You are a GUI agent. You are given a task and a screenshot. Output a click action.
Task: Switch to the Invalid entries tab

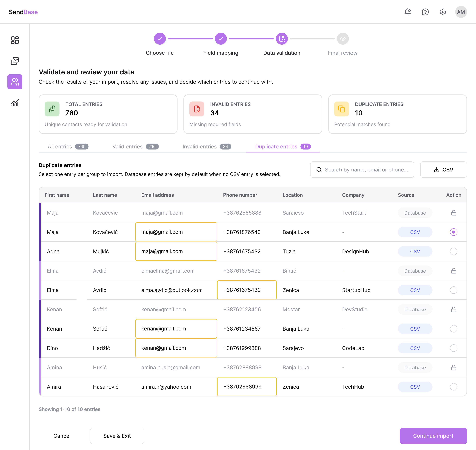[207, 147]
